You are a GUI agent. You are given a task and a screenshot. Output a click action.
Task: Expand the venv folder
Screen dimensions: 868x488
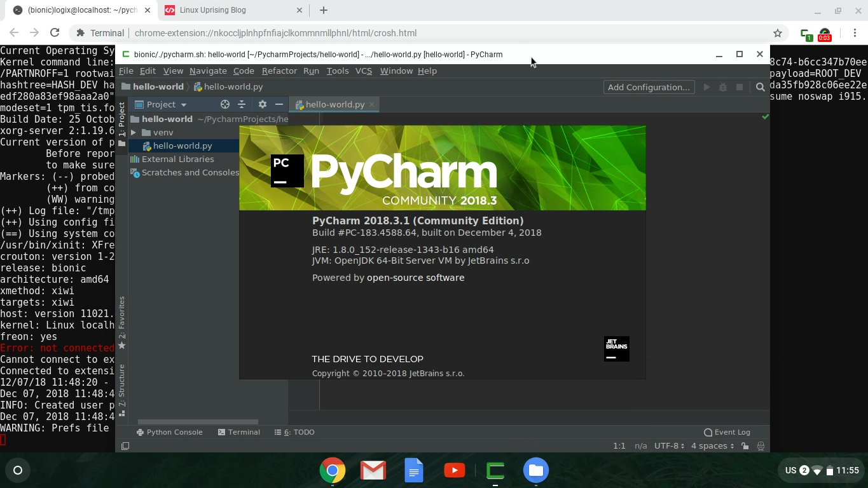point(134,132)
